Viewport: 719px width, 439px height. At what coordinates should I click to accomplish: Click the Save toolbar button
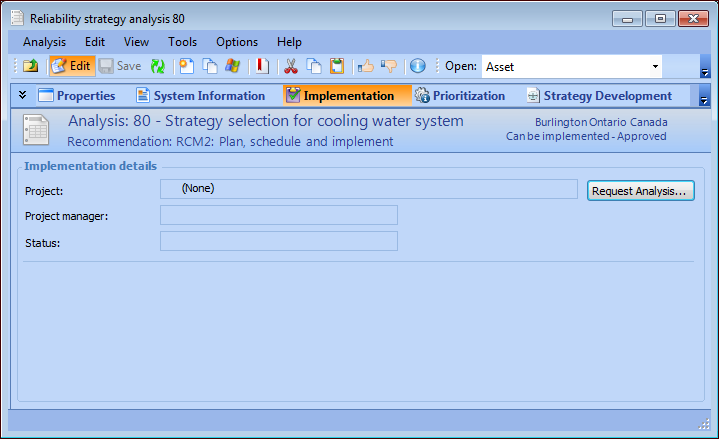[x=120, y=66]
